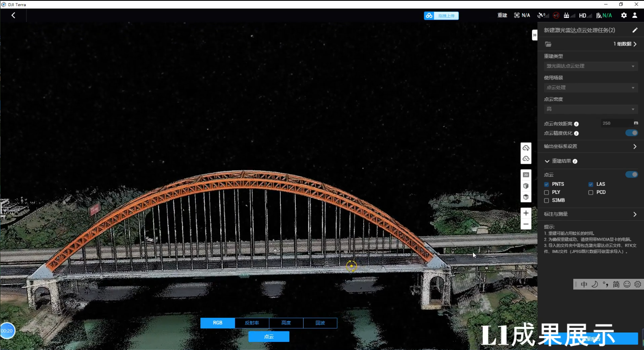This screenshot has height=350, width=644.
Task: Open the user account profile icon
Action: tap(635, 15)
